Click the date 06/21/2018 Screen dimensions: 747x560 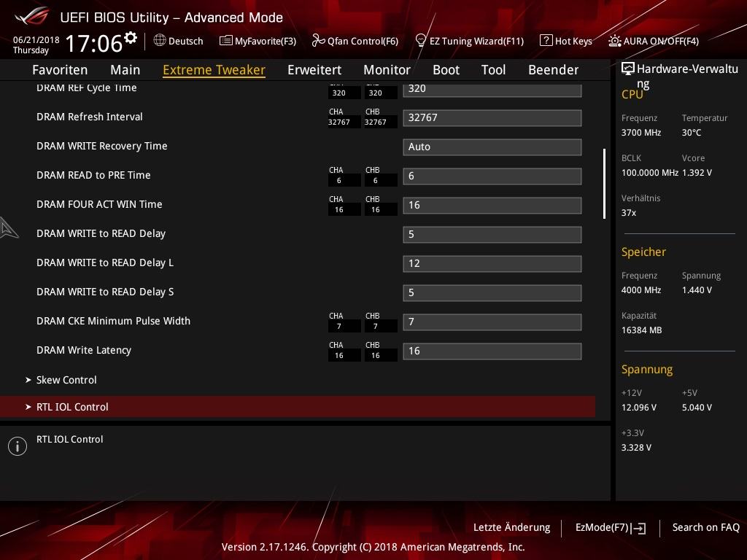tap(36, 40)
